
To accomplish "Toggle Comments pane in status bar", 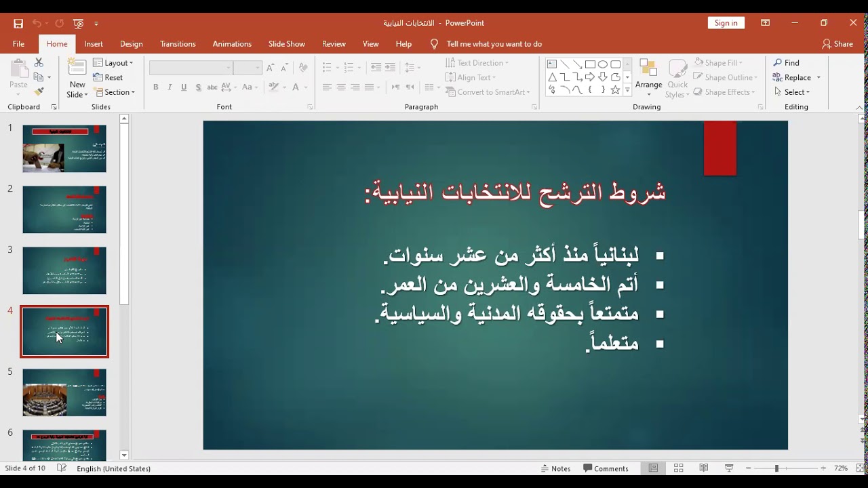I will [x=606, y=468].
